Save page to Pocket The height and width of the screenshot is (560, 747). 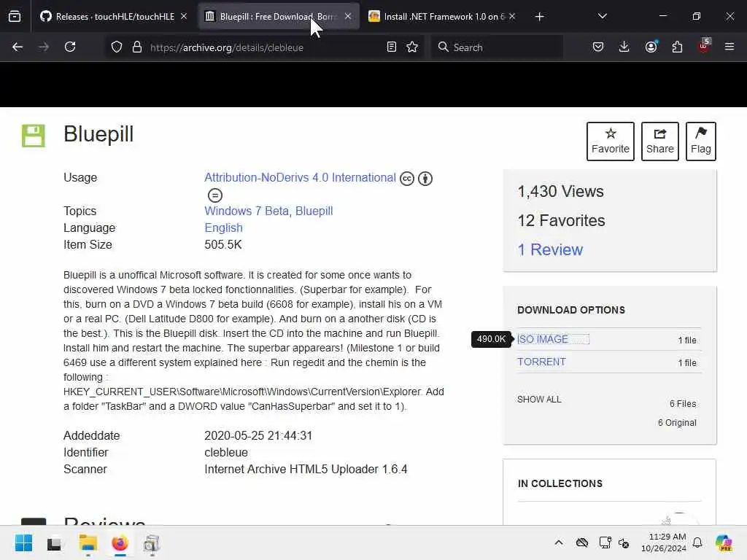[598, 47]
